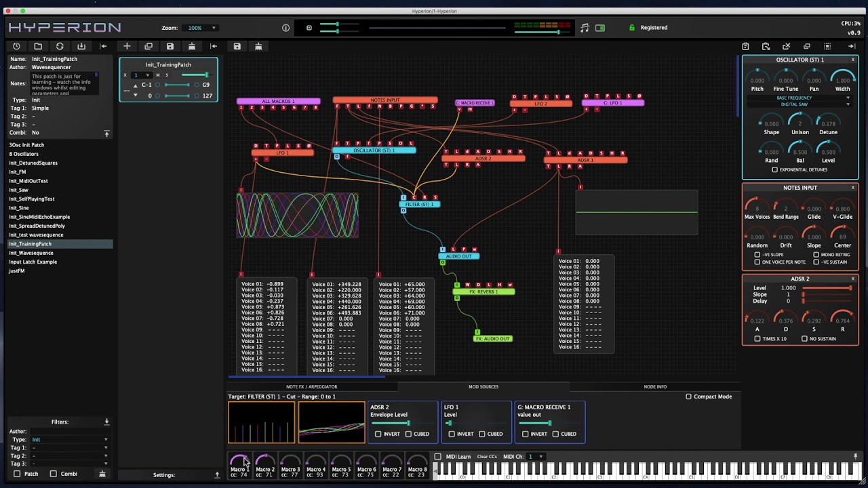Image resolution: width=868 pixels, height=488 pixels.
Task: Click the clear filters broom icon
Action: click(x=102, y=474)
